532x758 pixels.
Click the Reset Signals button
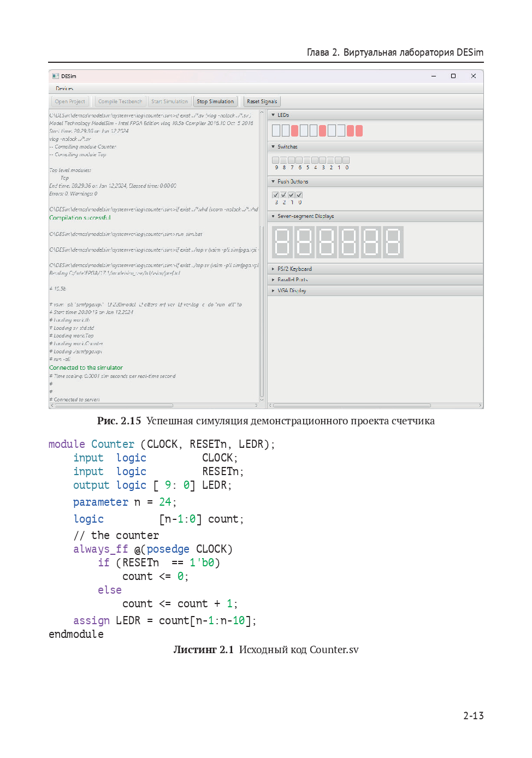pyautogui.click(x=262, y=102)
